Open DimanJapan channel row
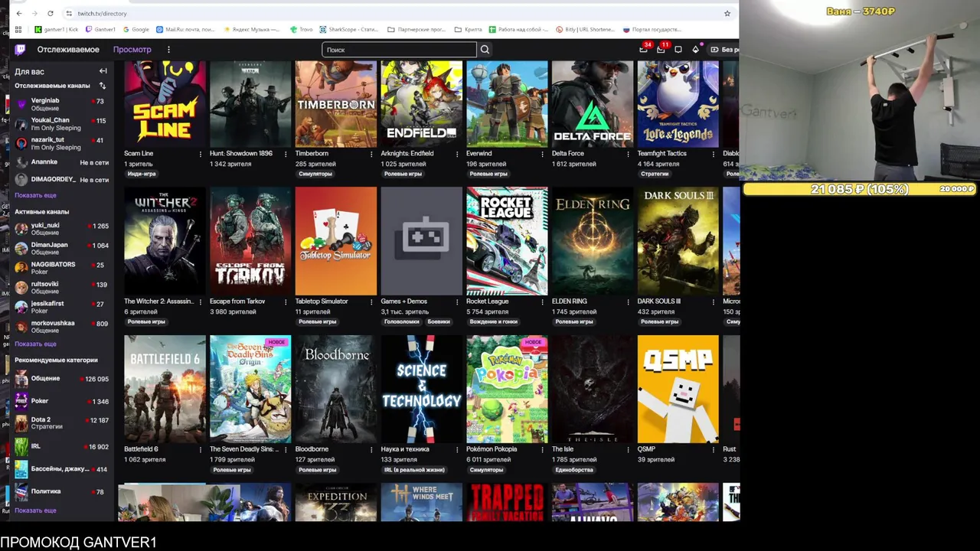This screenshot has width=980, height=551. pyautogui.click(x=61, y=248)
